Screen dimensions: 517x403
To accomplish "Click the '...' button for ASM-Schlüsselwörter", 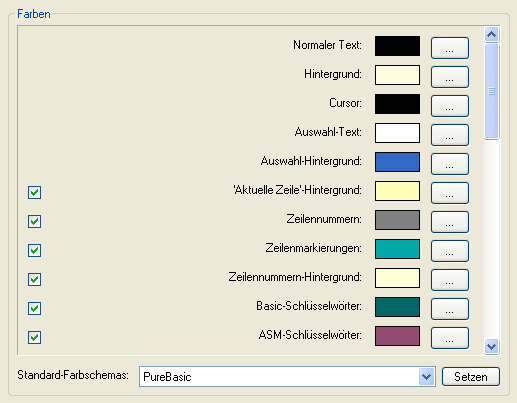I will click(450, 338).
